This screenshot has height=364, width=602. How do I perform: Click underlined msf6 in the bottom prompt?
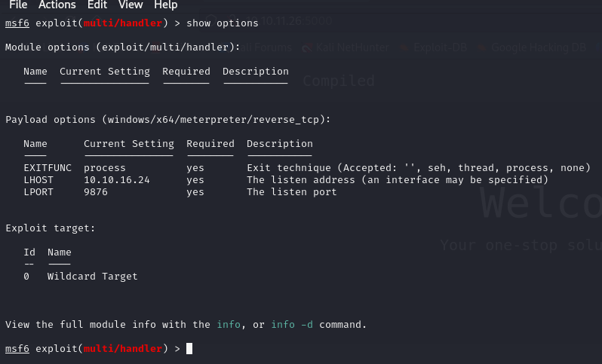click(17, 349)
